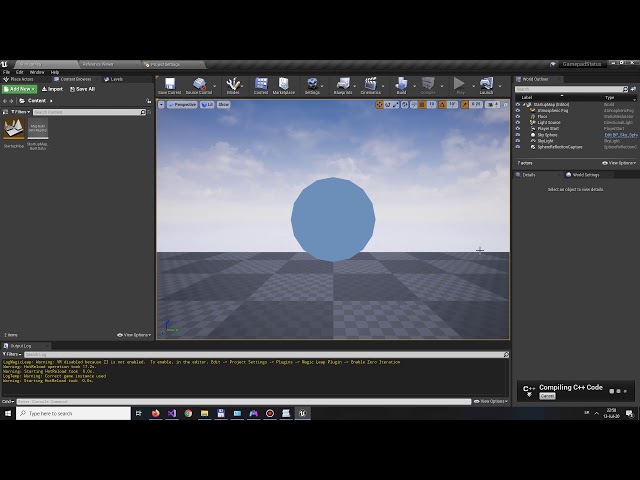Toggle visibility of SphereReflectionCapture actor
Viewport: 640px width, 480px height.
click(x=518, y=147)
